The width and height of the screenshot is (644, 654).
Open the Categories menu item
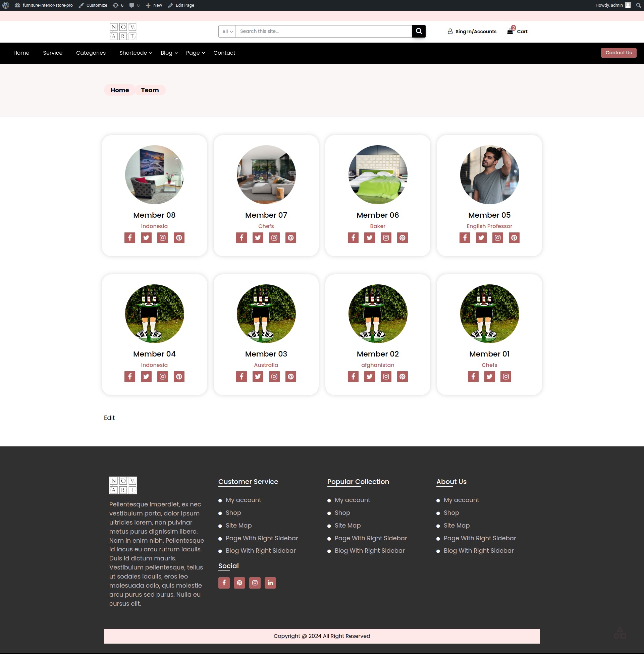91,53
